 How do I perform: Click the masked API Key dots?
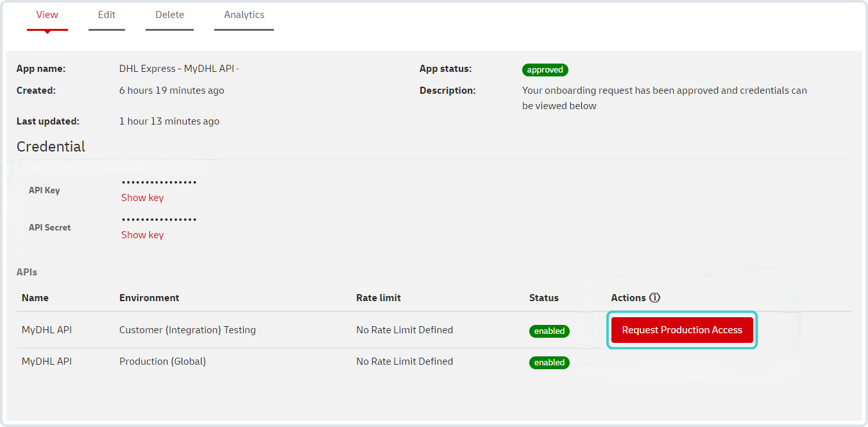pyautogui.click(x=159, y=183)
